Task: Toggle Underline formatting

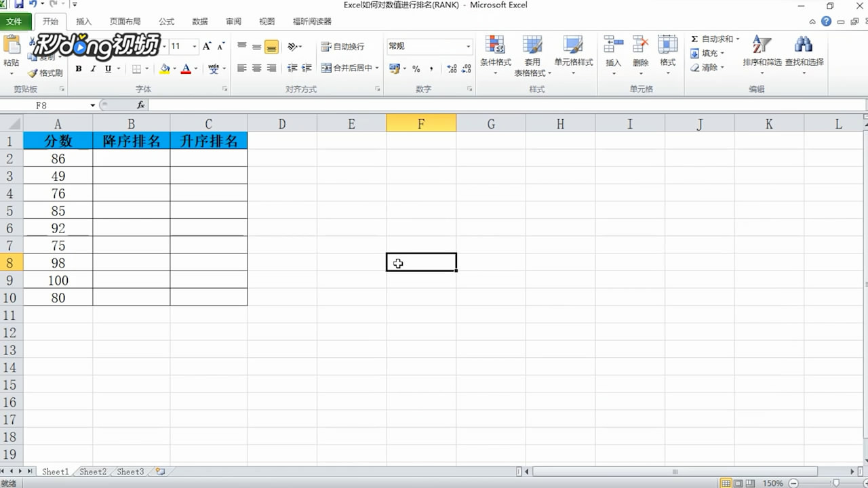Action: tap(108, 68)
